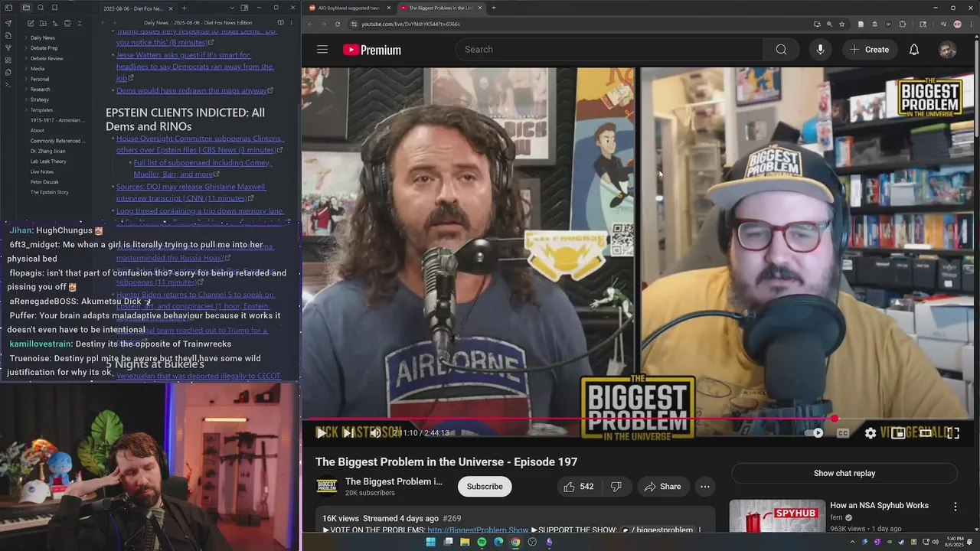Open Obsidian search pane icon
Viewport: 980px width, 551px height.
click(x=41, y=8)
